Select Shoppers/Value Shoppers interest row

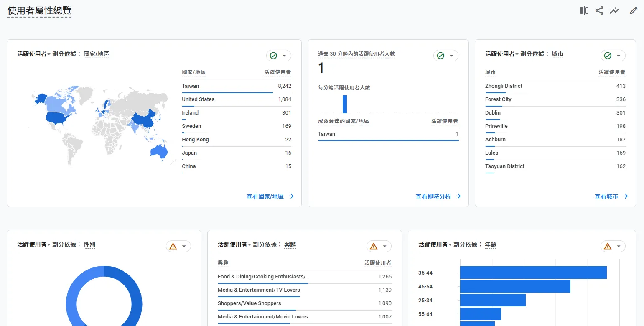(305, 303)
